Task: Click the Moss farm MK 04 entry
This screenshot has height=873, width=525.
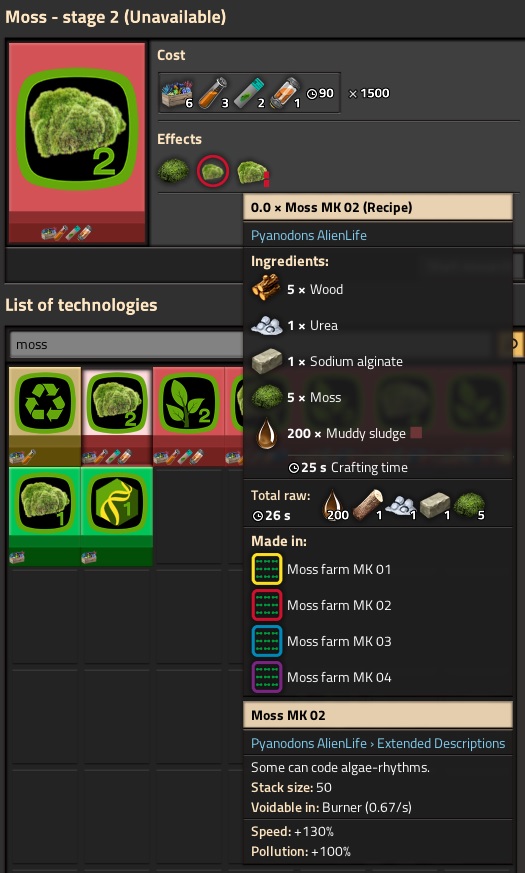Action: pos(321,677)
